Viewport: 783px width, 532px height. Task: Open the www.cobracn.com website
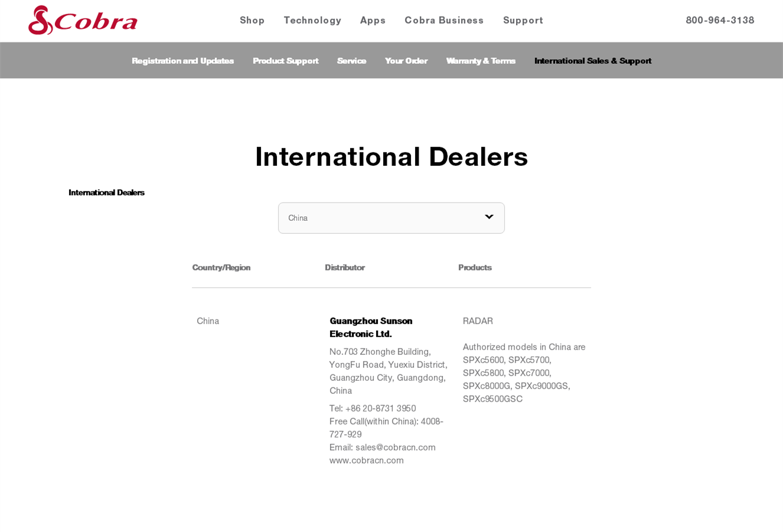click(367, 460)
